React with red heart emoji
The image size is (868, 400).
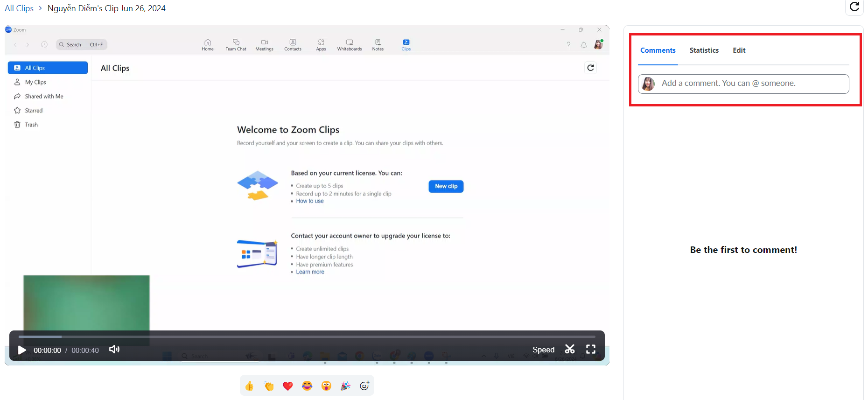tap(288, 386)
